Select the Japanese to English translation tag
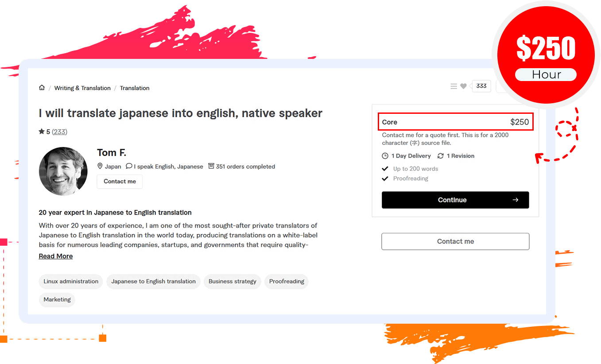Screen dimensions: 601x364 (153, 282)
